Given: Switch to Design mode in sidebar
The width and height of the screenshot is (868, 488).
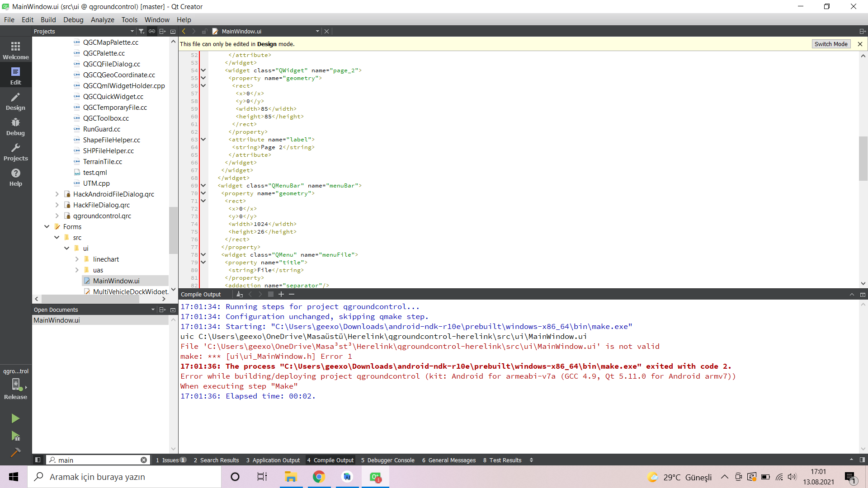Looking at the screenshot, I should [15, 101].
